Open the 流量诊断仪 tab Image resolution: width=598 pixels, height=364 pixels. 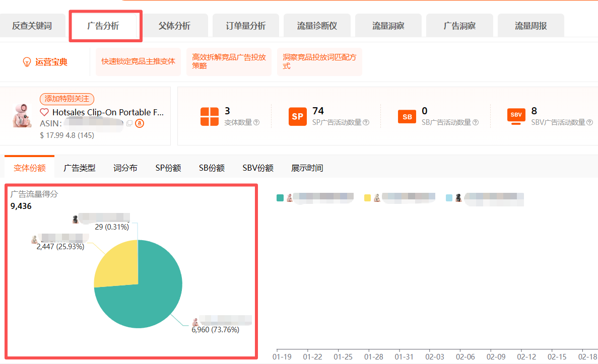pos(317,26)
